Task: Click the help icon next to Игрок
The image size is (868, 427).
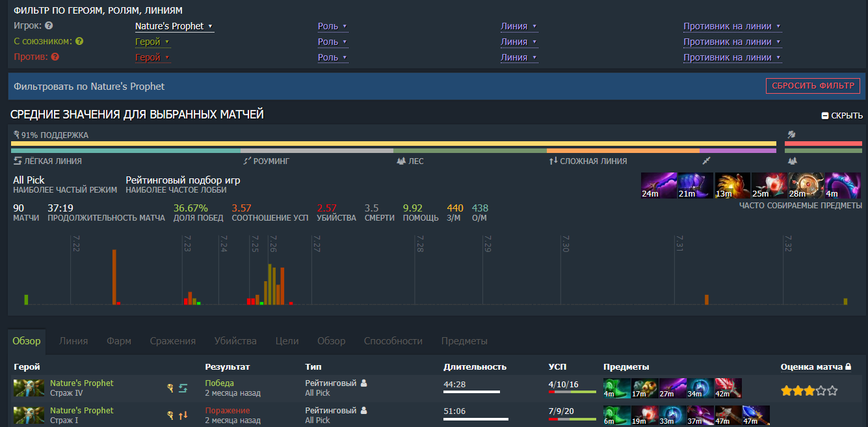Action: pyautogui.click(x=49, y=26)
